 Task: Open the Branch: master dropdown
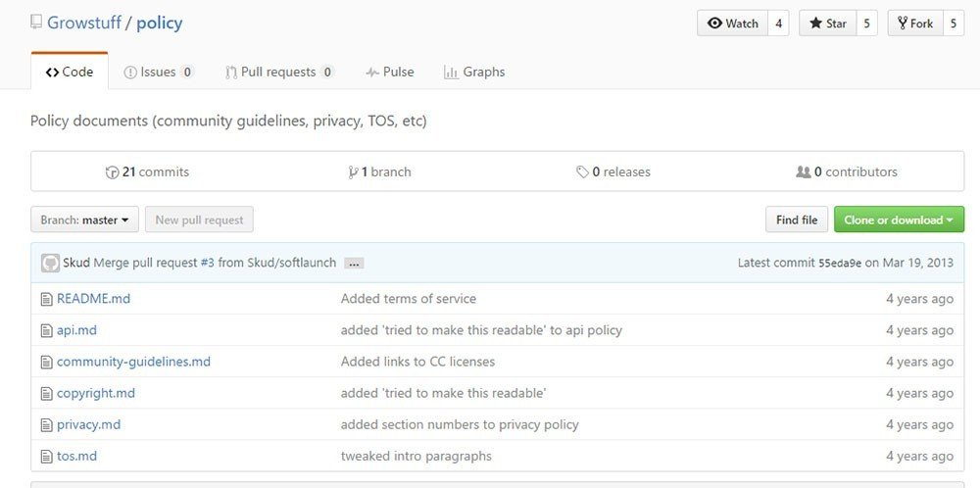pyautogui.click(x=84, y=220)
